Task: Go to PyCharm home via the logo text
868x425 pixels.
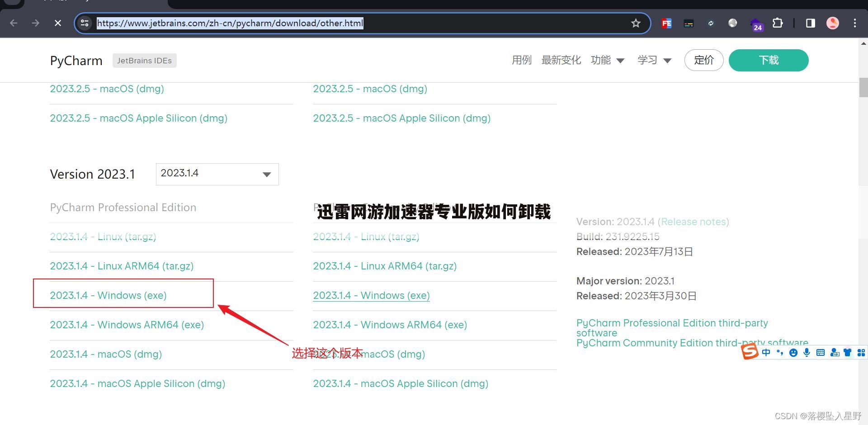Action: click(76, 61)
